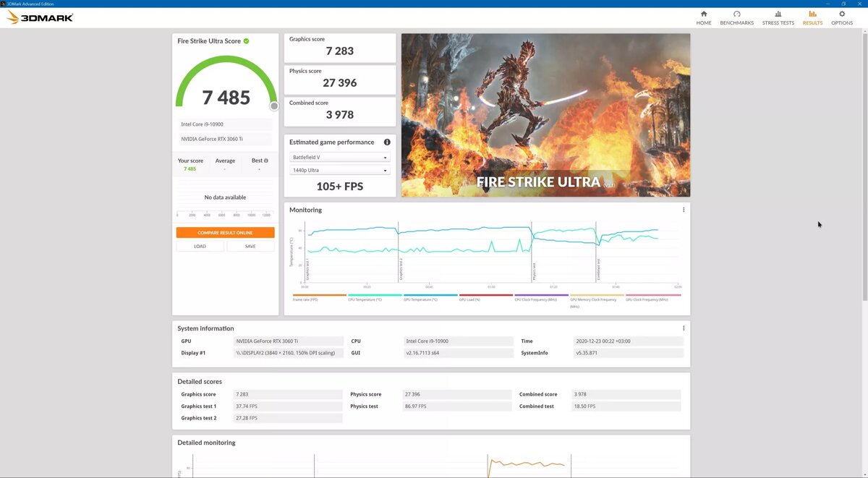Open the Estimated game performance info icon
This screenshot has width=868, height=478.
[x=387, y=142]
